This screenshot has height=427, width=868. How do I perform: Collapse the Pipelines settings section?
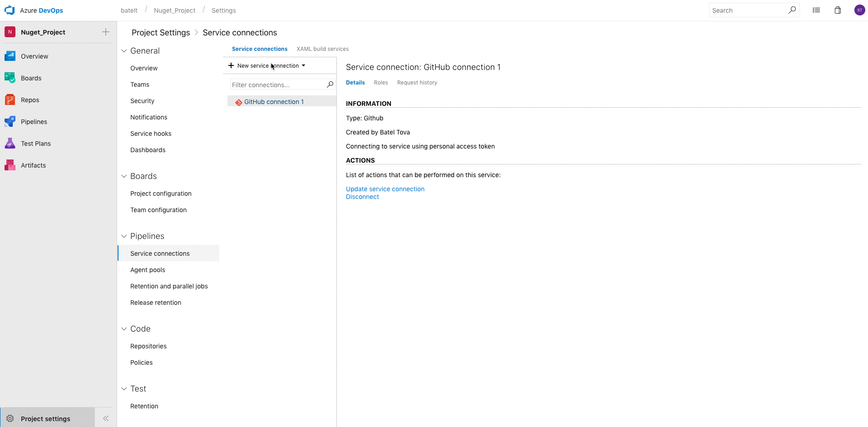[x=124, y=236]
